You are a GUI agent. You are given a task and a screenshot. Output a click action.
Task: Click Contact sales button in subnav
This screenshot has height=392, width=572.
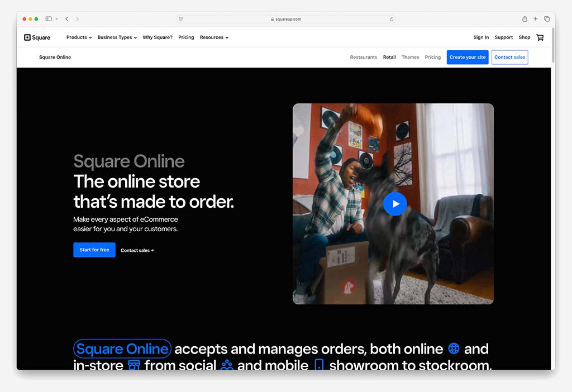509,58
